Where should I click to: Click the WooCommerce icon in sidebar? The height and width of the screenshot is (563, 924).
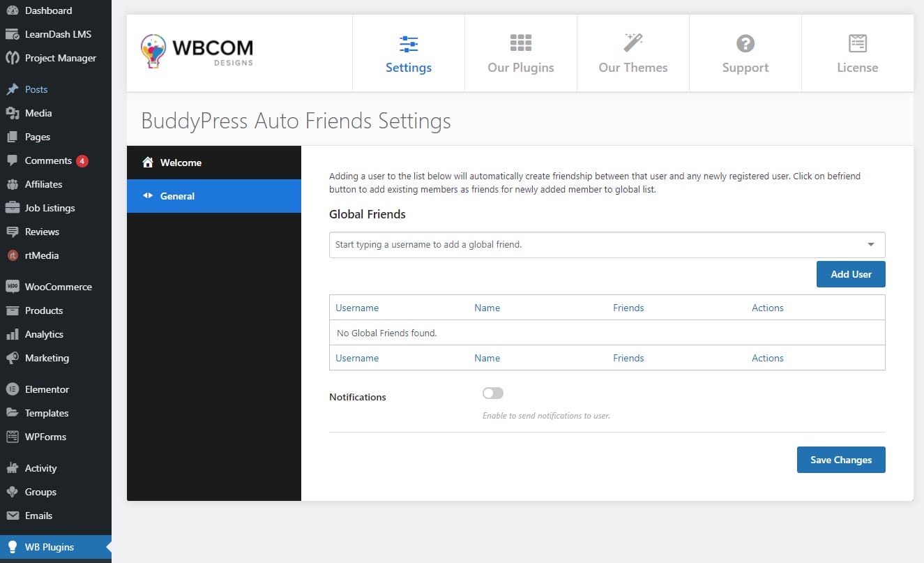pyautogui.click(x=12, y=287)
